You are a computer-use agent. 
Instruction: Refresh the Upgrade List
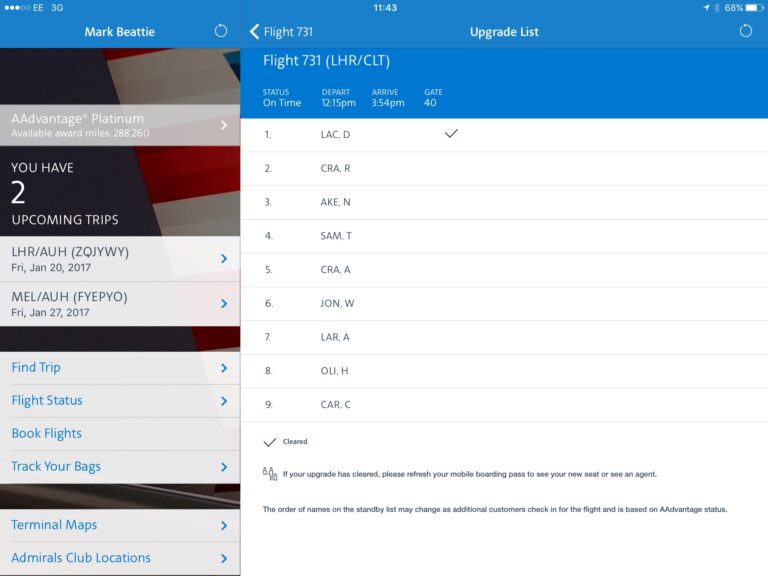point(745,31)
